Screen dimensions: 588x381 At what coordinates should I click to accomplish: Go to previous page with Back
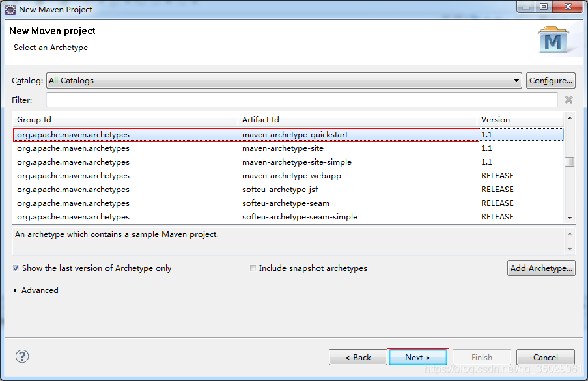pyautogui.click(x=357, y=358)
